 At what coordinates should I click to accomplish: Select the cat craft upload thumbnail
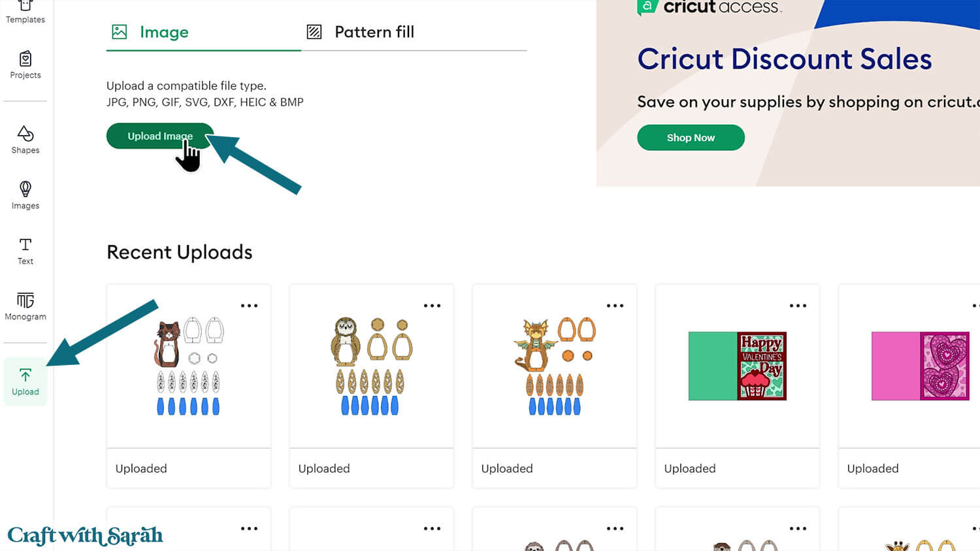pyautogui.click(x=189, y=366)
